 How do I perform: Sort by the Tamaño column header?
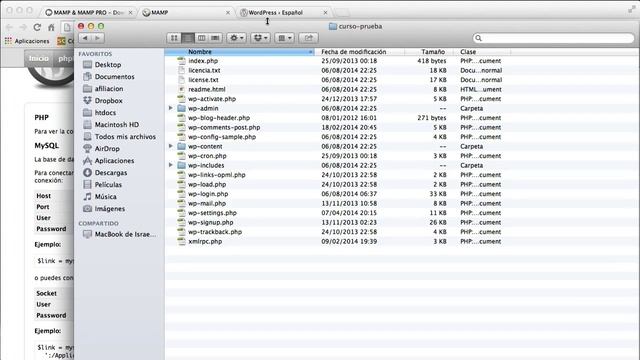point(429,52)
